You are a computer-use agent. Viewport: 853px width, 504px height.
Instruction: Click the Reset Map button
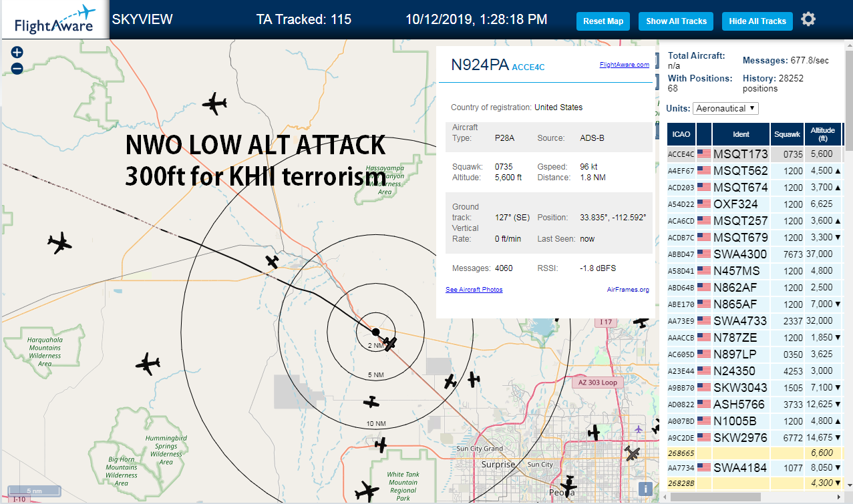603,21
